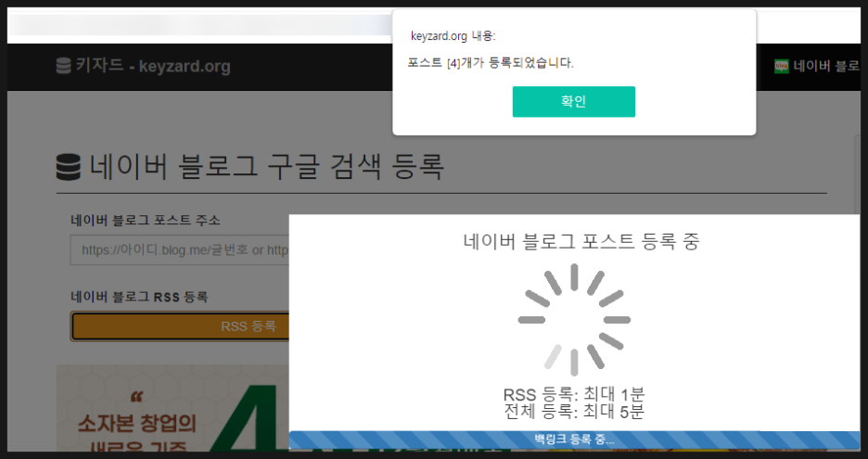
Task: Open the 네이버 블로 menu item in header
Action: [x=817, y=67]
